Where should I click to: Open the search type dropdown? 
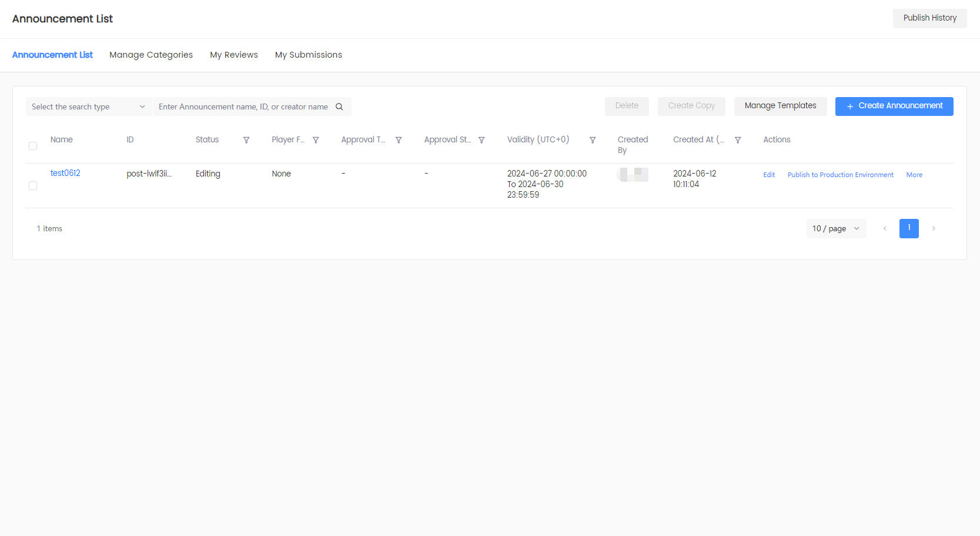88,106
